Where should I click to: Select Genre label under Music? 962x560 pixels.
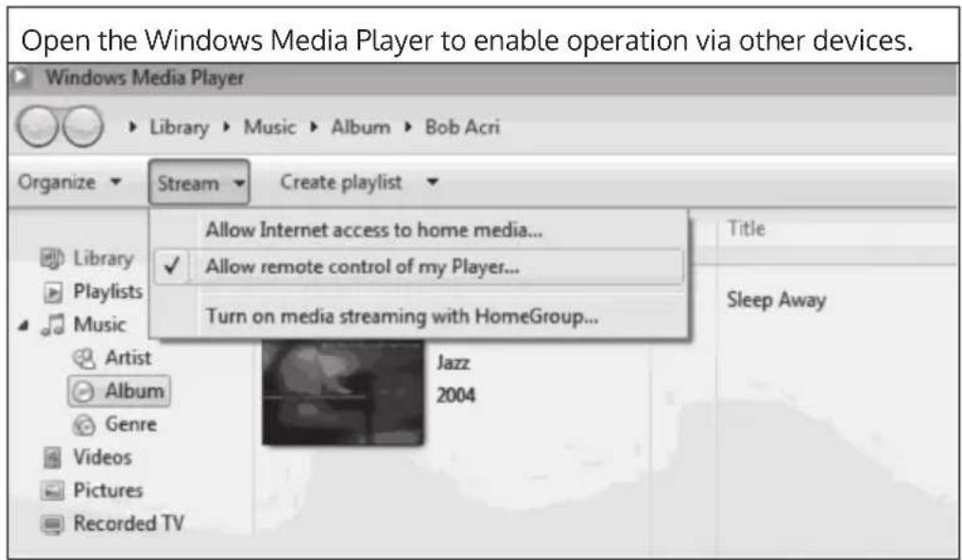click(130, 424)
